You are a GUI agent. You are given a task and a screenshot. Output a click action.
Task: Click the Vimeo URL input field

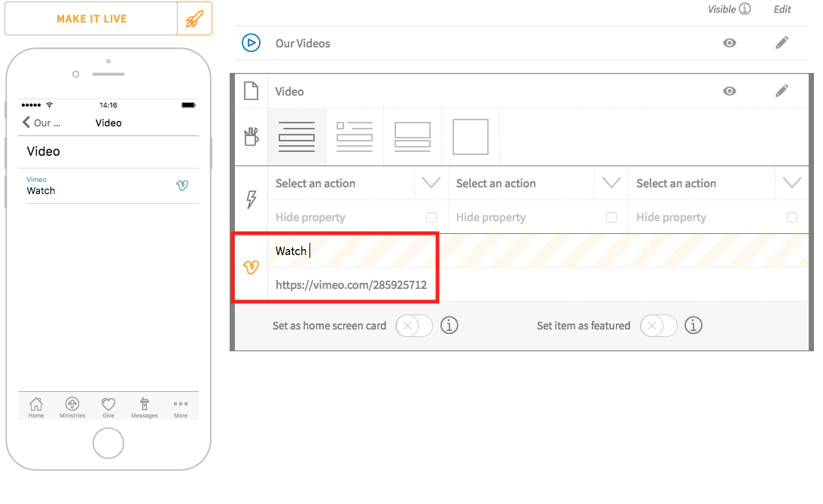(x=354, y=285)
